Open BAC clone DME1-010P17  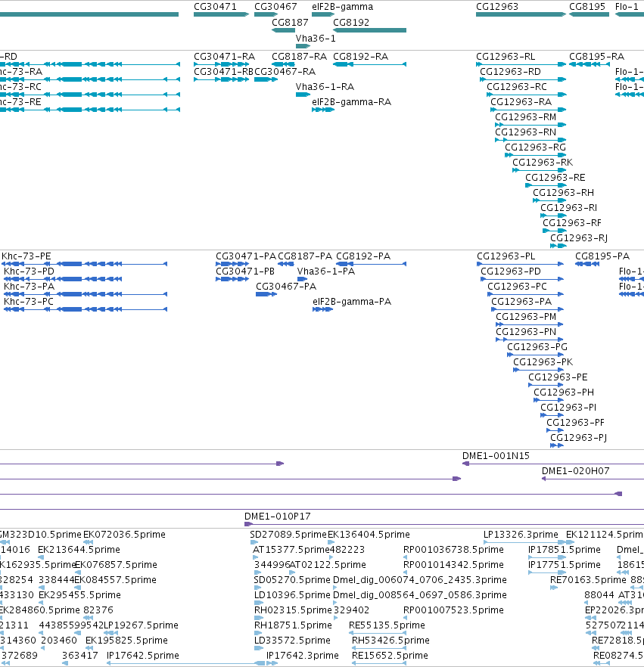[x=278, y=517]
